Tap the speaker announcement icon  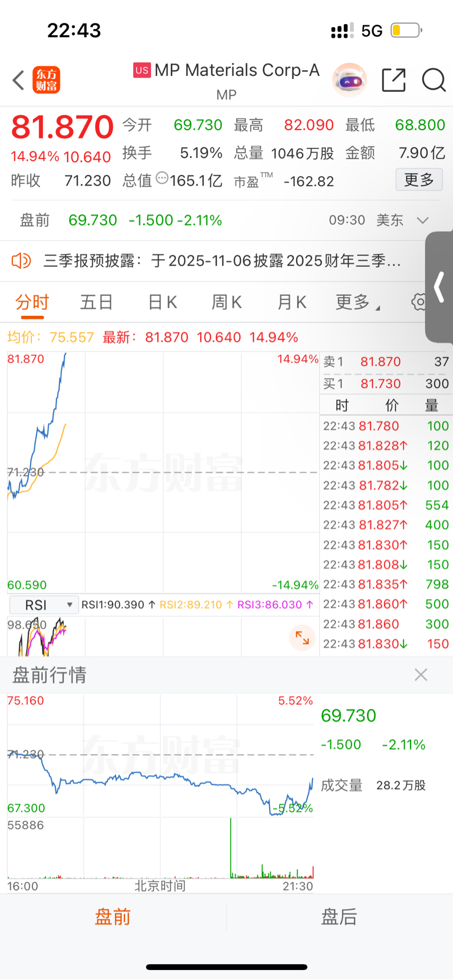pos(21,260)
